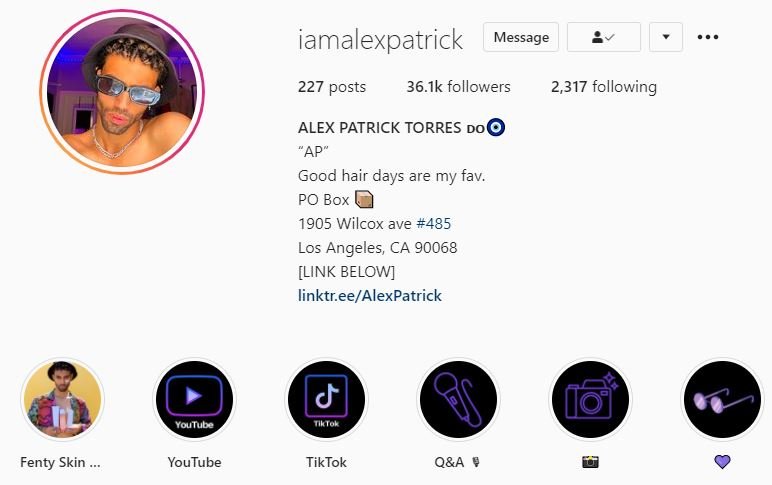Open the TikTok story highlight
Screen dimensions: 772x485
326,399
